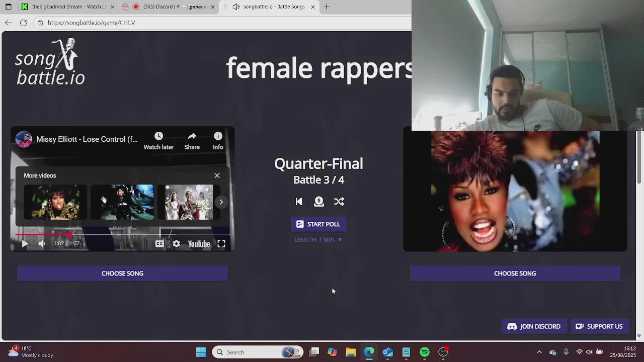Choose the left song
The height and width of the screenshot is (362, 644).
click(122, 274)
